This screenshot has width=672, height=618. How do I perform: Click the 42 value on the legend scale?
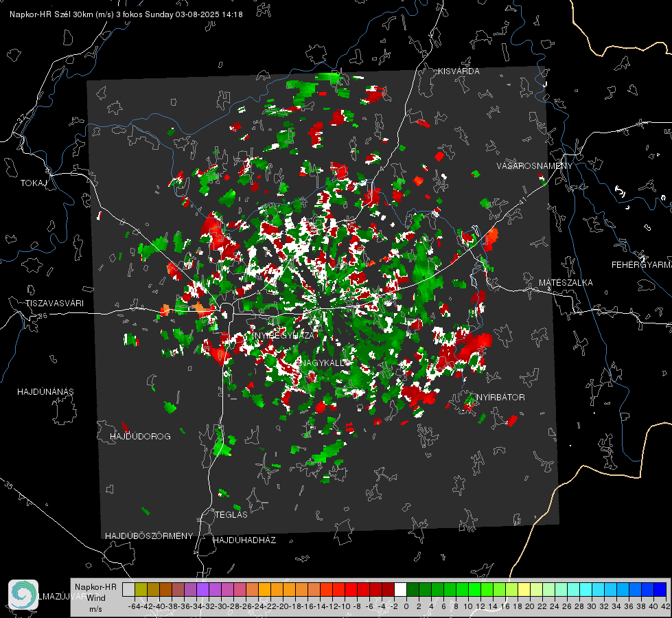tap(665, 606)
